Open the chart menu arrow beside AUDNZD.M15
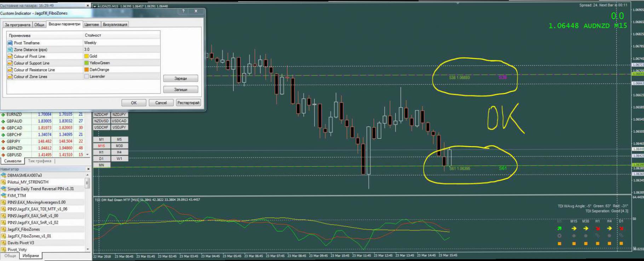The height and width of the screenshot is (261, 644). [95, 6]
